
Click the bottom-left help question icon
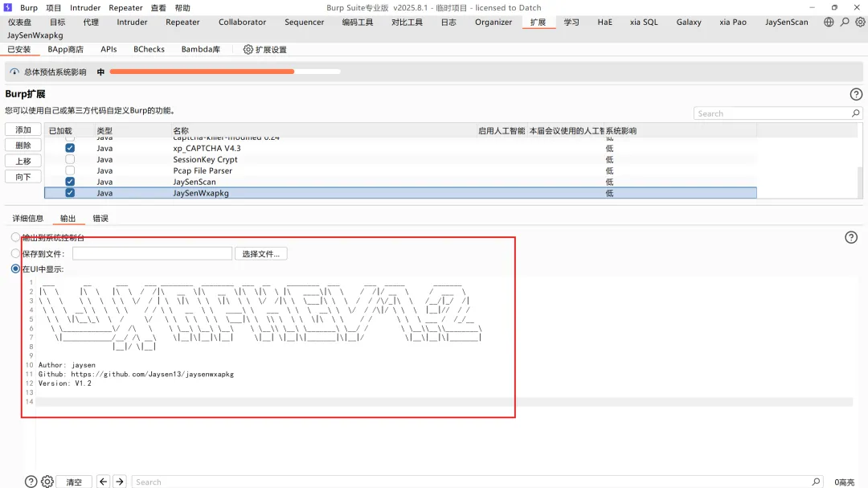point(31,482)
